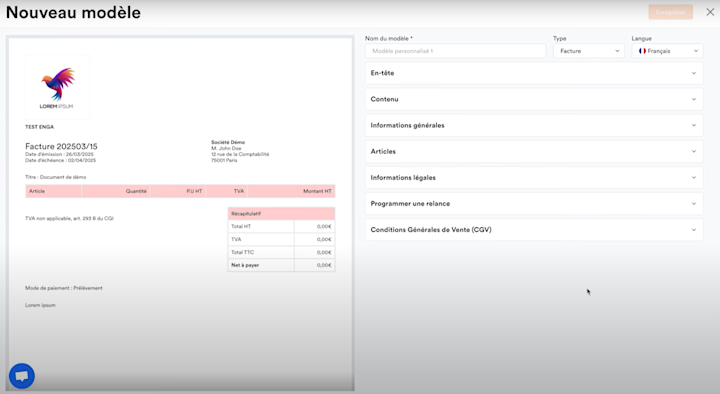Click the Nom du modèle input field
The height and width of the screenshot is (394, 720).
click(456, 51)
